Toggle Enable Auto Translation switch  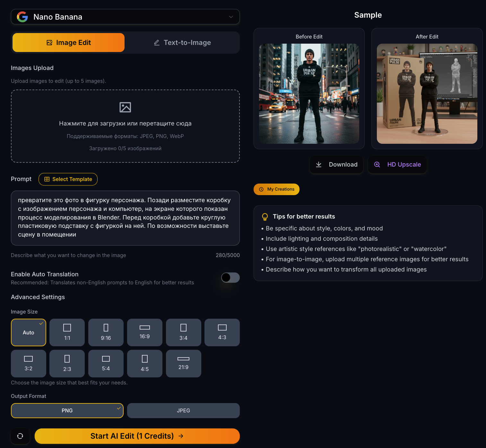pos(230,278)
